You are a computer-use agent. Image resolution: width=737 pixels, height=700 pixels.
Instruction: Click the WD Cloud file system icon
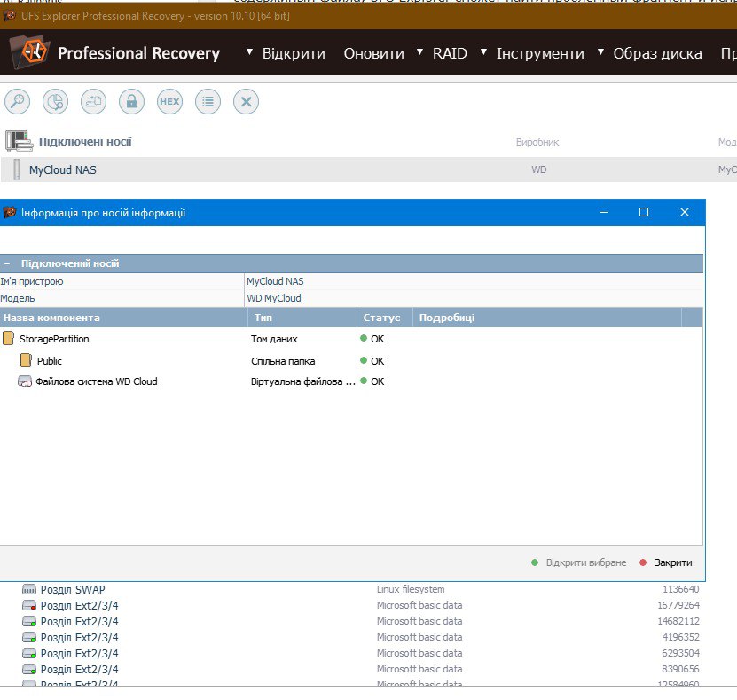(x=25, y=381)
